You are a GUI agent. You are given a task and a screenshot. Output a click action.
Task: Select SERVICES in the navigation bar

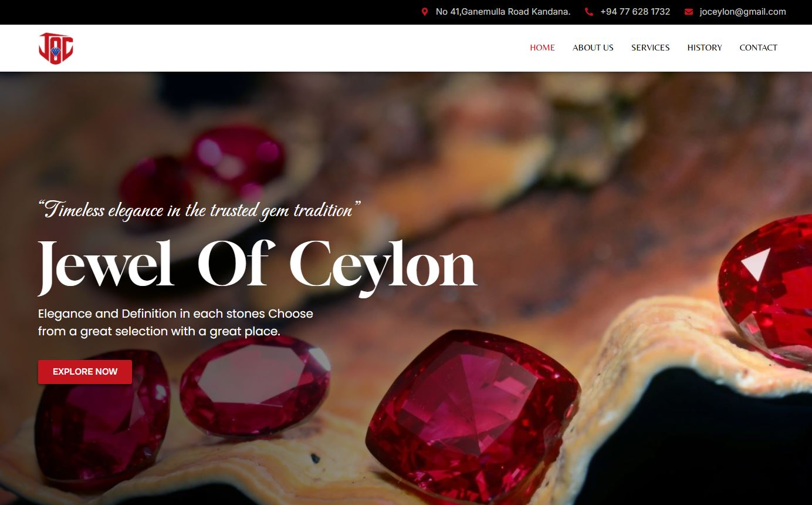[650, 48]
